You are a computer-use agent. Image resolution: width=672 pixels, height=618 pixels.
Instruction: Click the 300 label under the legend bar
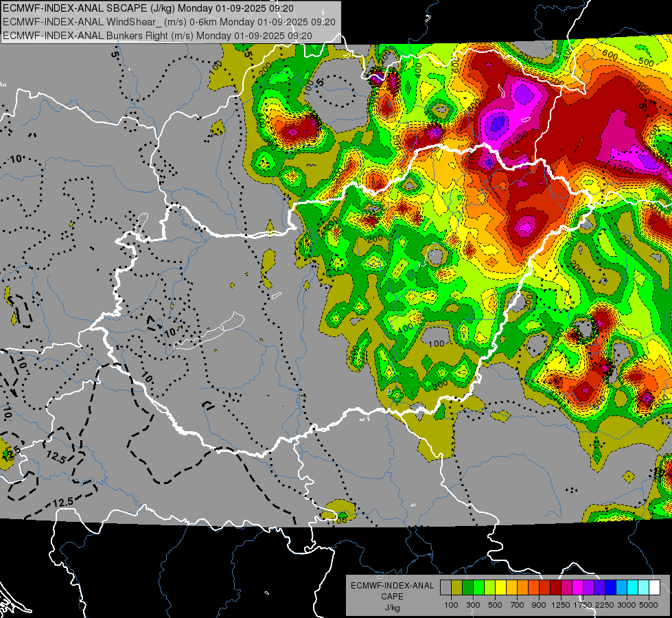click(473, 605)
